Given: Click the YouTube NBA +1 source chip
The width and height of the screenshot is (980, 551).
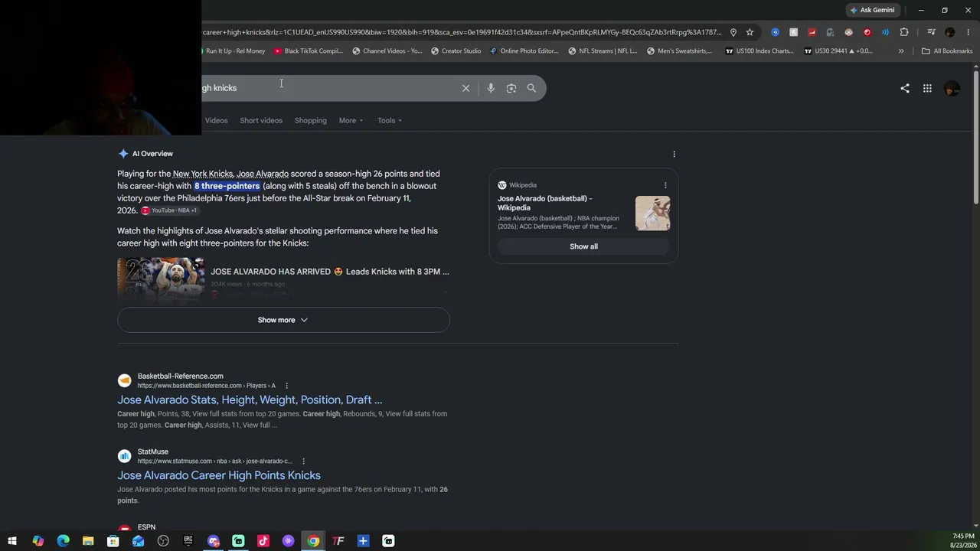Looking at the screenshot, I should pos(169,210).
